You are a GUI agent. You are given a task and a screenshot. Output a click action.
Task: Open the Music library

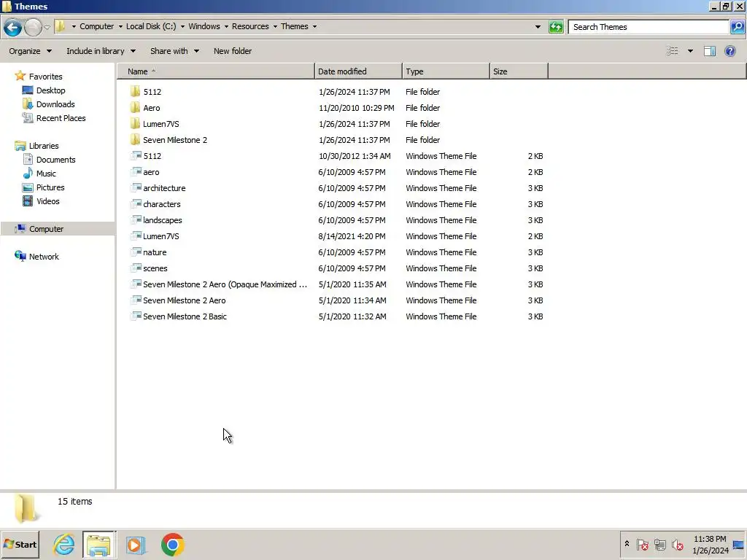click(46, 174)
